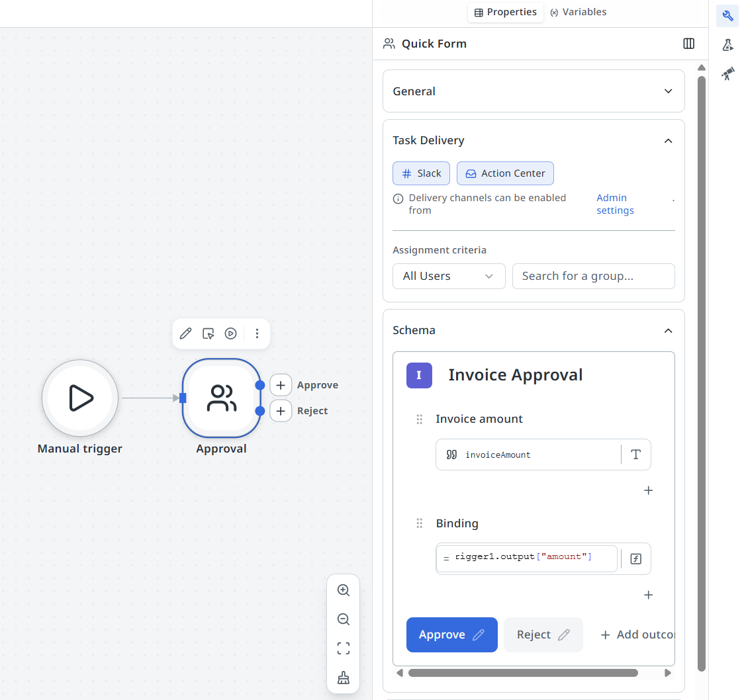This screenshot has width=744, height=700.
Task: Zoom in on the canvas
Action: point(344,590)
